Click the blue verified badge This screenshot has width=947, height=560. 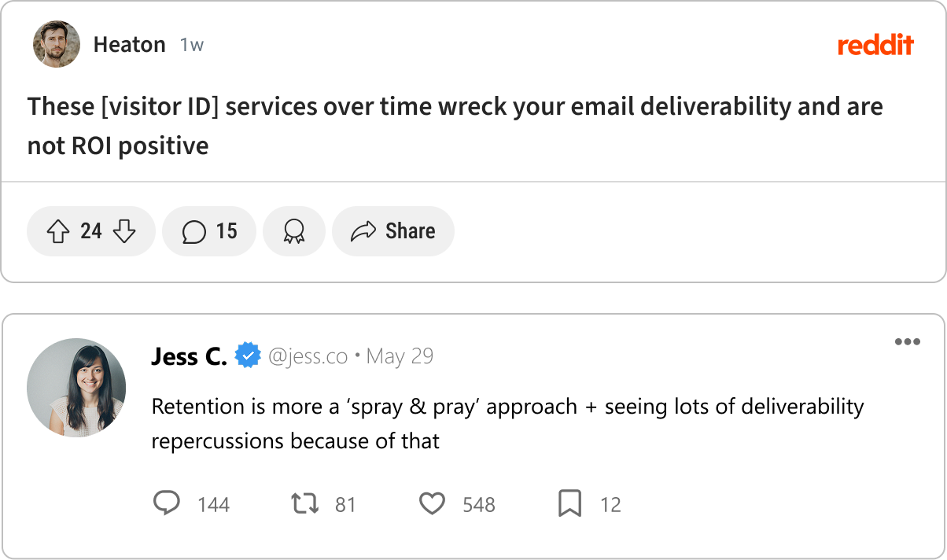click(x=248, y=356)
